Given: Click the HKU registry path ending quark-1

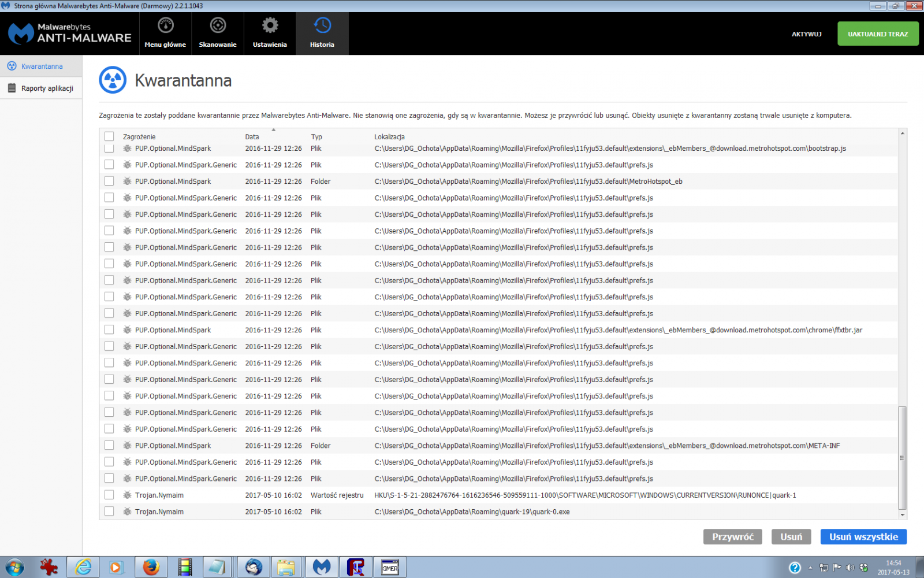Looking at the screenshot, I should 585,495.
